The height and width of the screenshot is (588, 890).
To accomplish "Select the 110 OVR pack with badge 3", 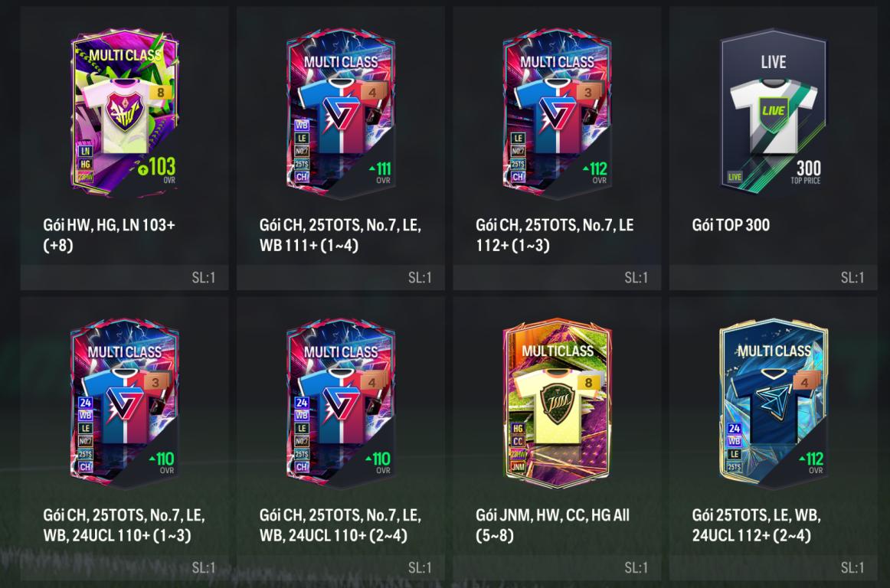I will tap(124, 403).
